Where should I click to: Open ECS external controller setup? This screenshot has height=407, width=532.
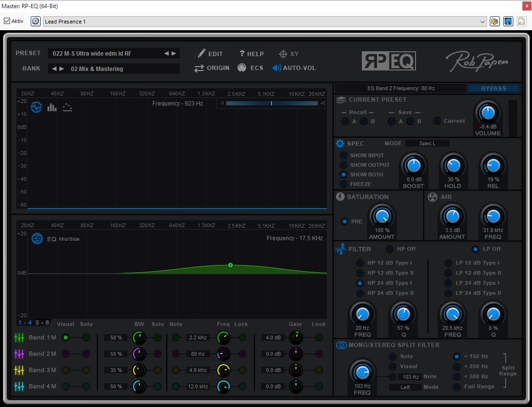[x=250, y=68]
